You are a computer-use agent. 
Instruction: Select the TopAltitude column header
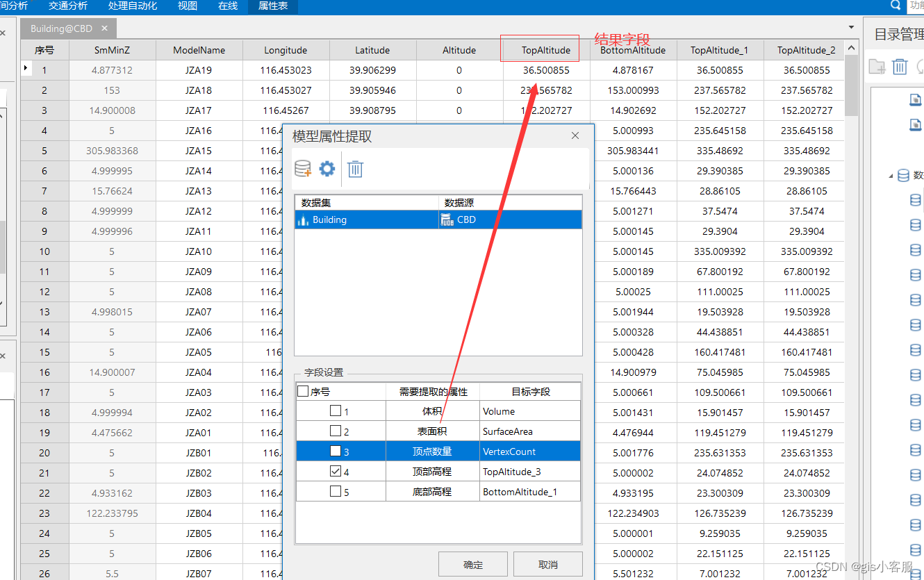tap(546, 50)
